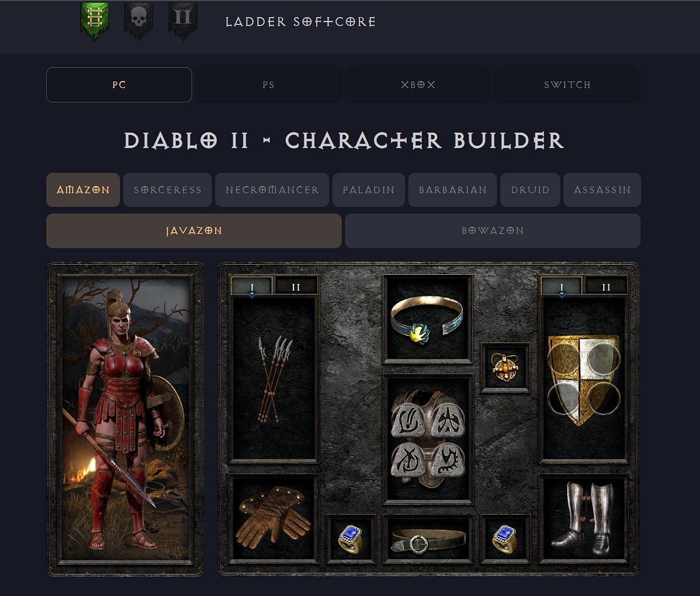
Task: Choose the Sorceress class button
Action: click(167, 190)
